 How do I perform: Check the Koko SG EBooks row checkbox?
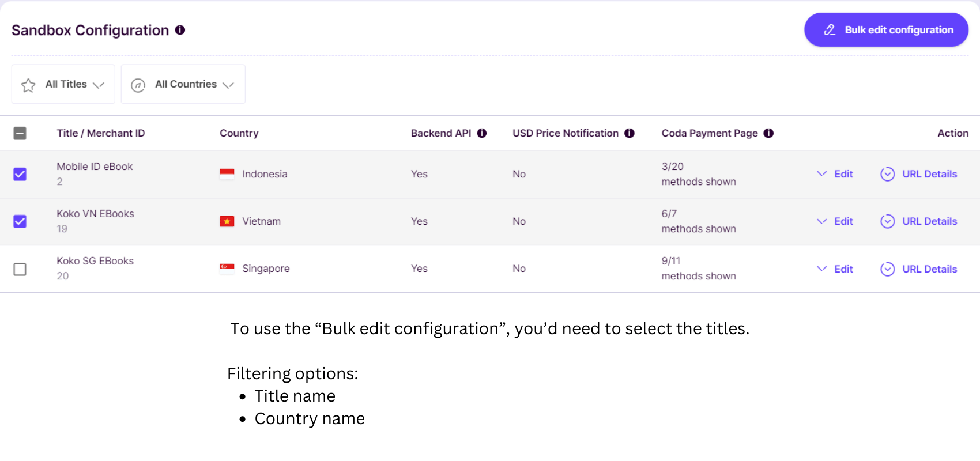[20, 269]
